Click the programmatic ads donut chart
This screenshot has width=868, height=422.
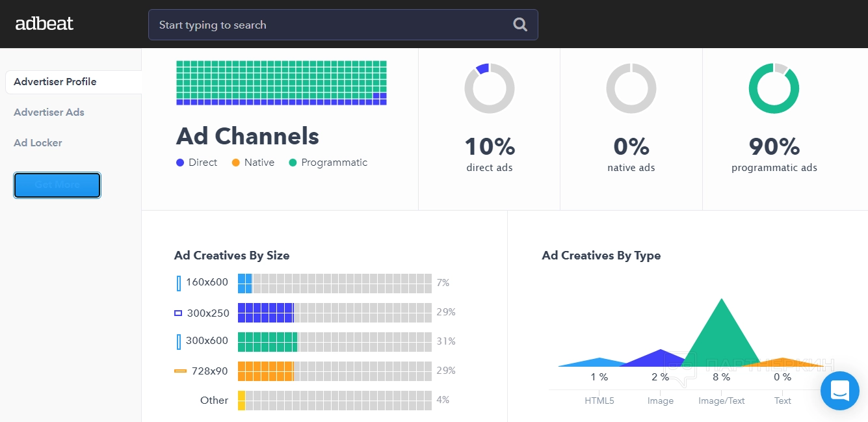pyautogui.click(x=773, y=88)
